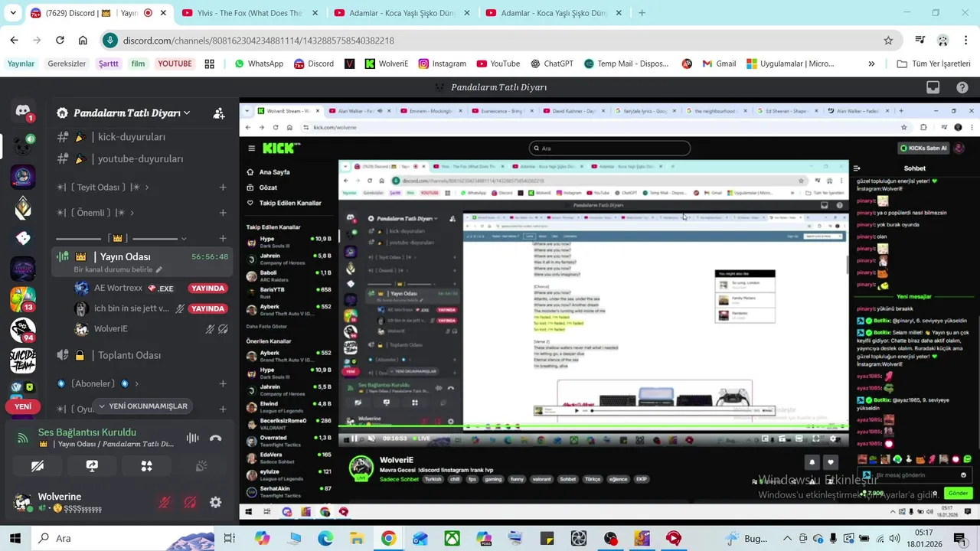Open the ChatGPT bookmark
This screenshot has height=551, width=980.
click(x=550, y=64)
